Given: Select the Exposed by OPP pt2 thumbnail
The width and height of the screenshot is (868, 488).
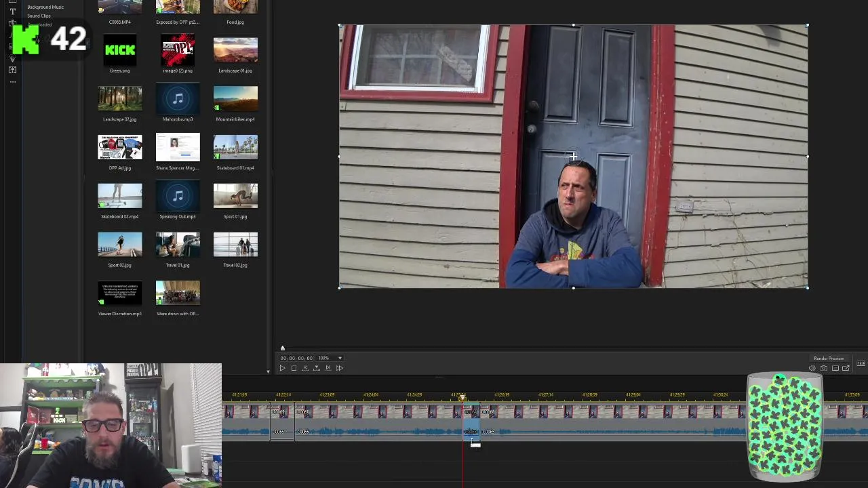Looking at the screenshot, I should pos(178,7).
